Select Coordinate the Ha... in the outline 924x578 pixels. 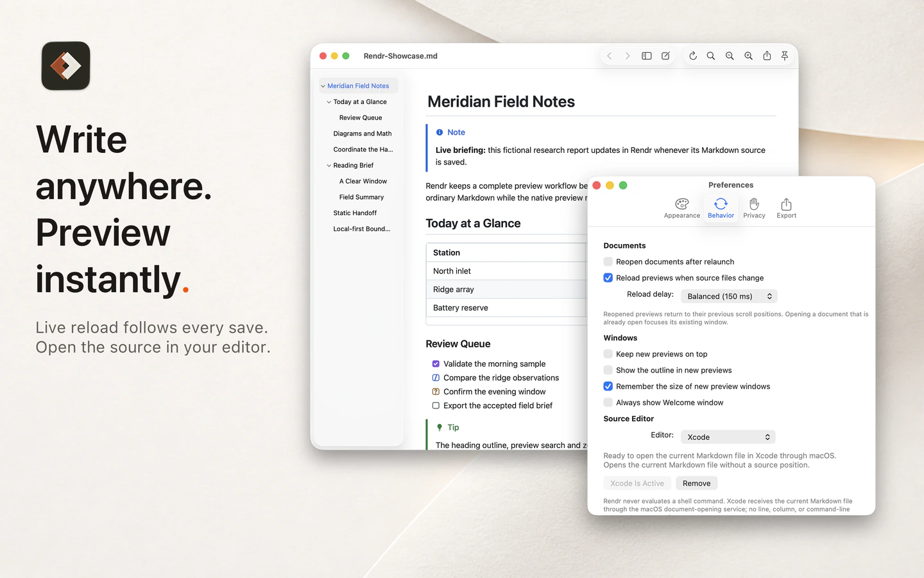[363, 150]
